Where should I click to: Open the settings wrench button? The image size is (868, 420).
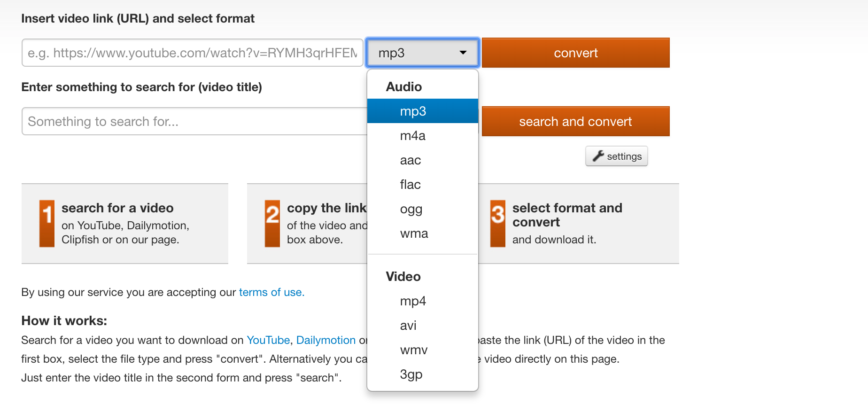click(616, 156)
